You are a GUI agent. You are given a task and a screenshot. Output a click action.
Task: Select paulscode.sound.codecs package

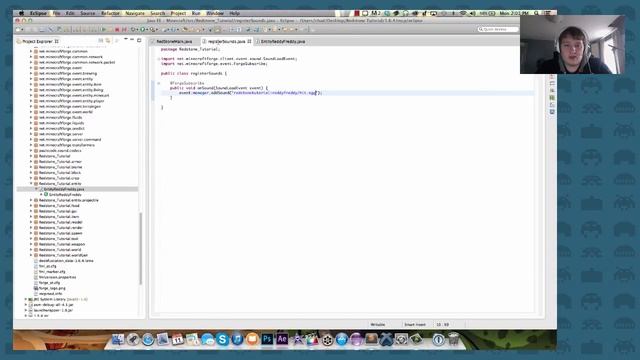(x=60, y=151)
